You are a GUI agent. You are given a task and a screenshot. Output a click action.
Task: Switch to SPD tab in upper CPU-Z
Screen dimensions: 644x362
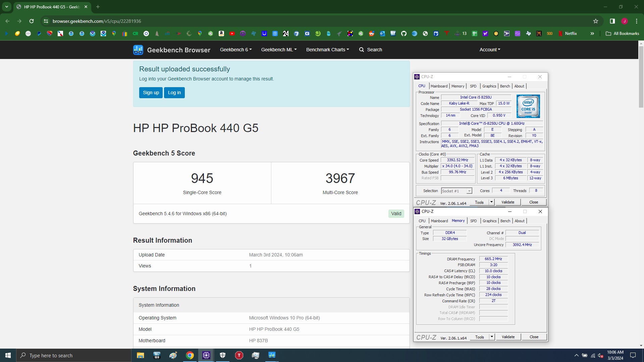[x=473, y=86]
